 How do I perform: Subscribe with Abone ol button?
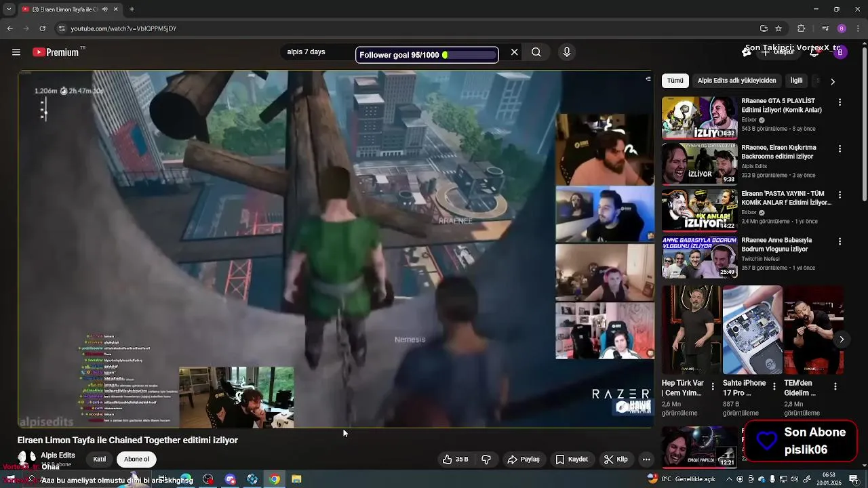[x=136, y=460]
